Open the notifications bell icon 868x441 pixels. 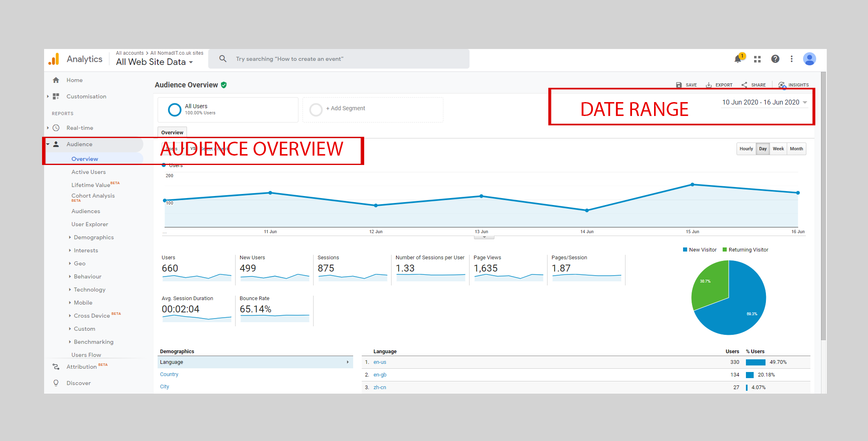pos(738,59)
